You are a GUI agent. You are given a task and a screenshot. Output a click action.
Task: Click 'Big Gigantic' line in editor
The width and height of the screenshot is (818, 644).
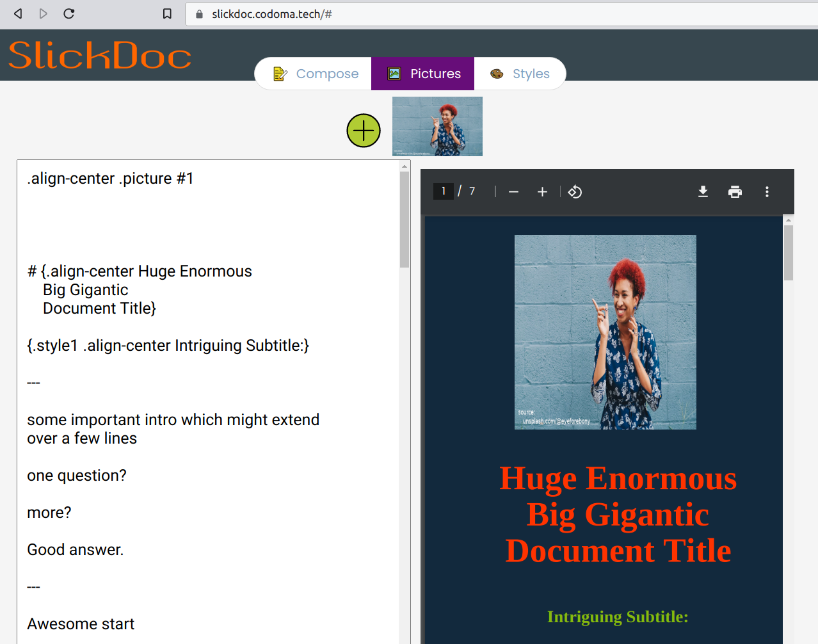coord(85,290)
